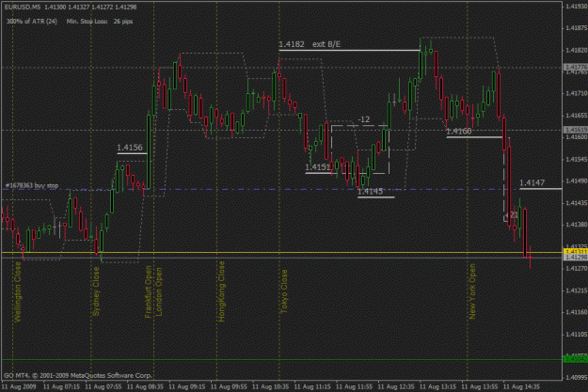This screenshot has height=392, width=588.
Task: Select 1.41380 on the price axis
Action: [577, 225]
